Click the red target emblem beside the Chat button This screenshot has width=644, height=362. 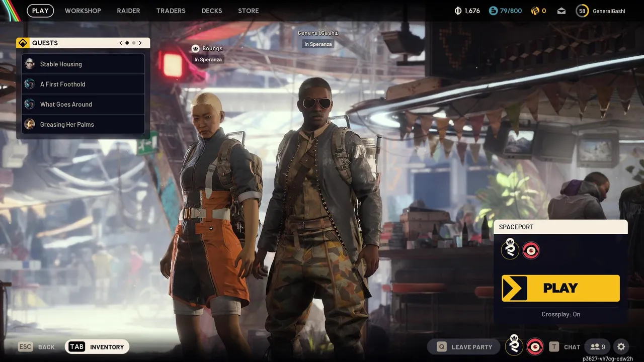(x=535, y=346)
